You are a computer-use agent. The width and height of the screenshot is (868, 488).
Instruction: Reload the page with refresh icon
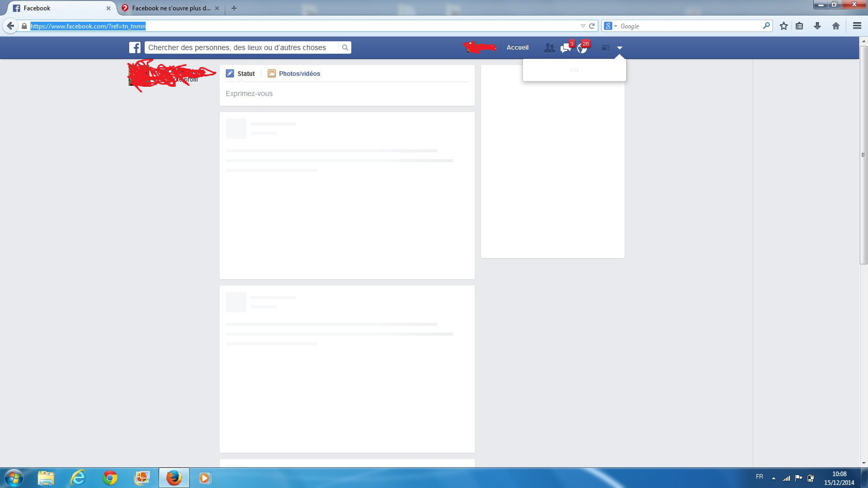click(592, 26)
